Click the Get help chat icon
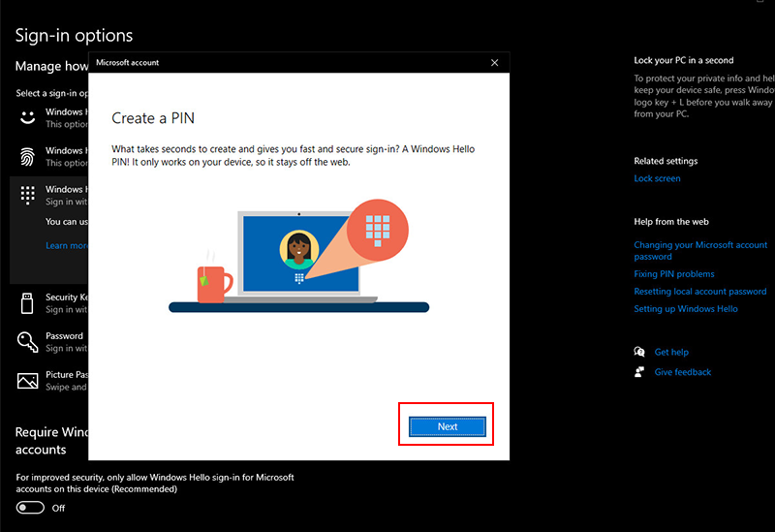The width and height of the screenshot is (775, 532). (x=639, y=352)
